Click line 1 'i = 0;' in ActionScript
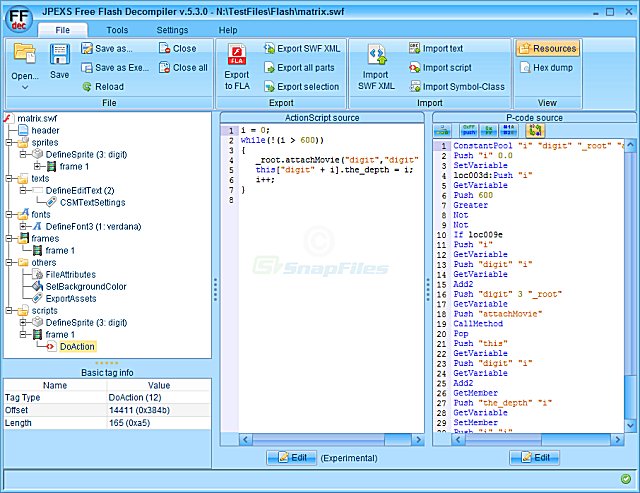Viewport: 640px width, 493px height. 255,130
